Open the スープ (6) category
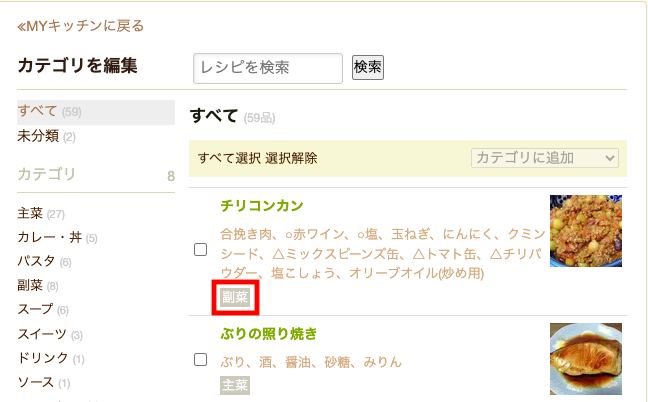 coord(43,309)
